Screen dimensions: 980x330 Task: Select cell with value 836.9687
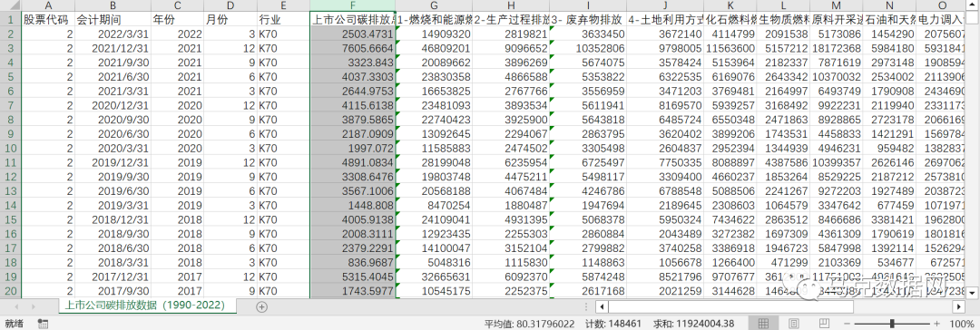(353, 263)
